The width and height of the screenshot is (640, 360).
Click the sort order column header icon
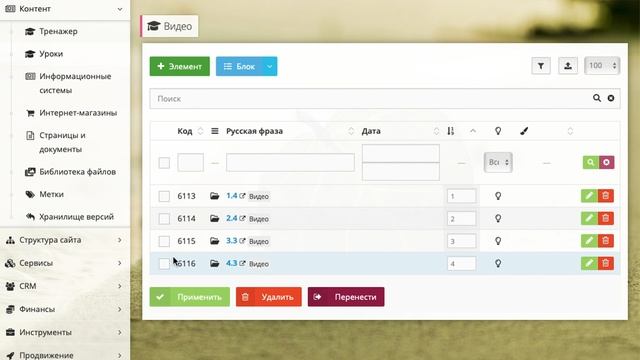click(451, 131)
